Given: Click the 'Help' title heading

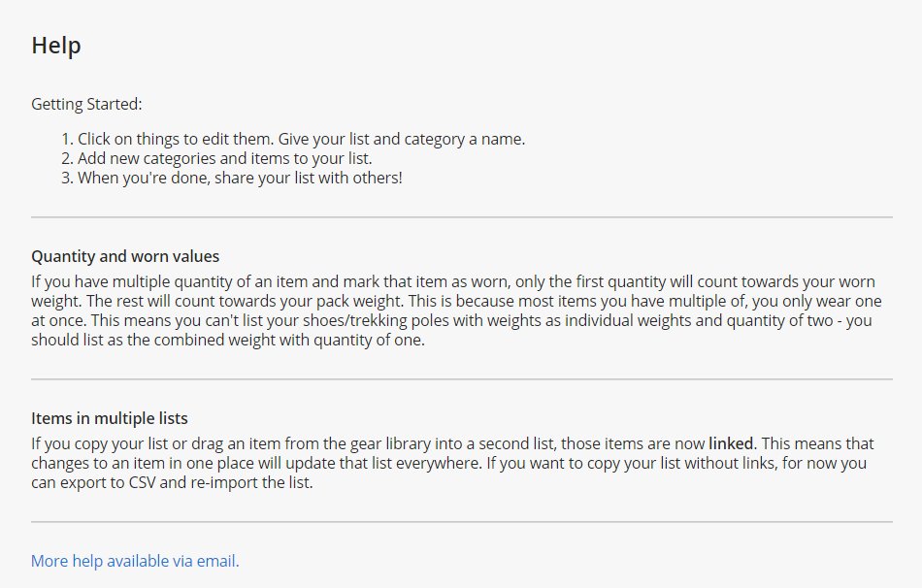Looking at the screenshot, I should 56,46.
